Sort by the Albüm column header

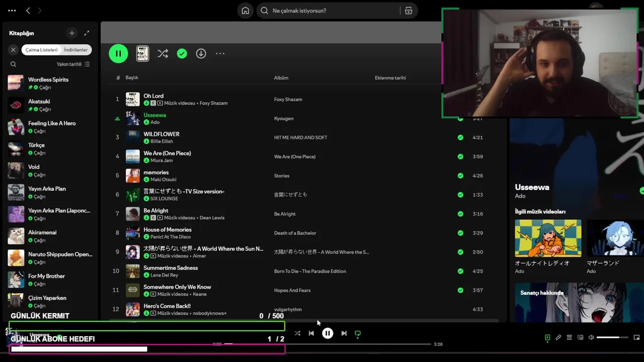[281, 78]
